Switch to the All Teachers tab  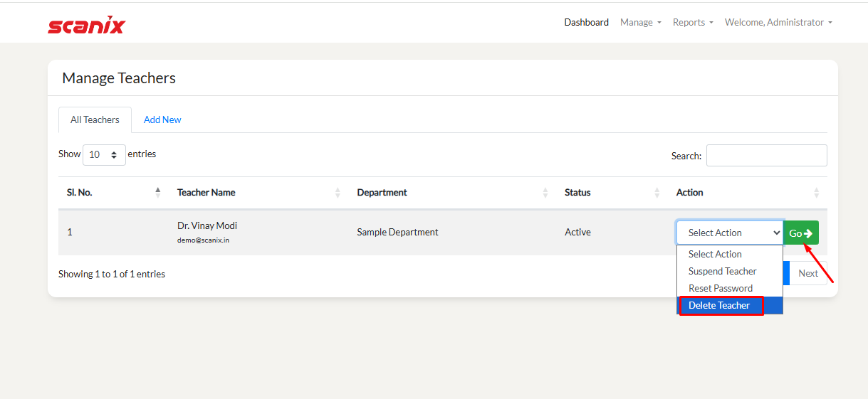pyautogui.click(x=95, y=119)
